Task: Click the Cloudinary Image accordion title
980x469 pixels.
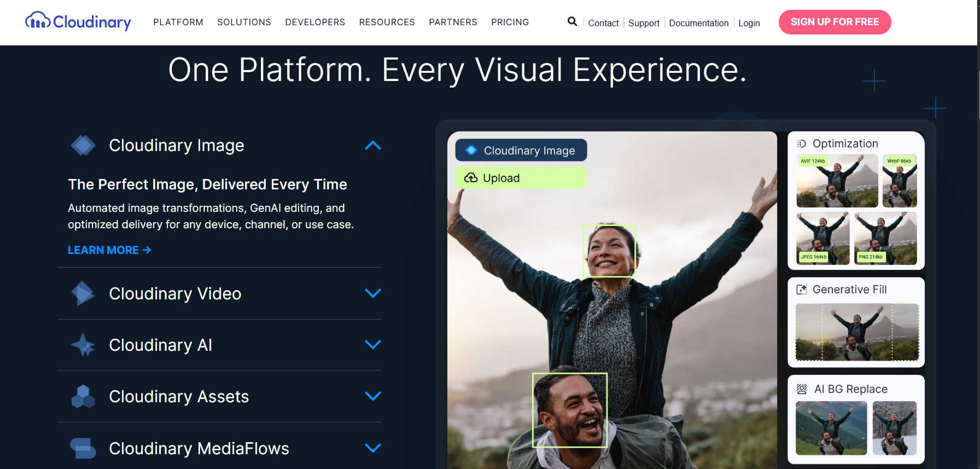Action: pyautogui.click(x=177, y=146)
